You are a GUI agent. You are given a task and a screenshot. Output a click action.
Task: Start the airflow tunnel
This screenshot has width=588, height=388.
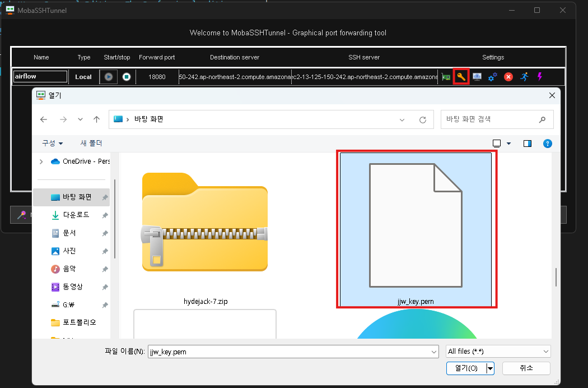(x=109, y=77)
